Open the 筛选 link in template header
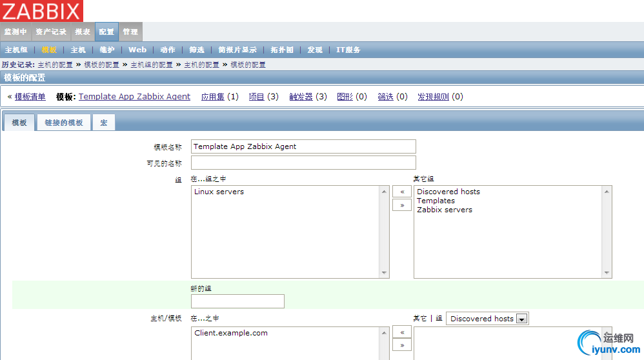The width and height of the screenshot is (644, 360). click(x=386, y=97)
